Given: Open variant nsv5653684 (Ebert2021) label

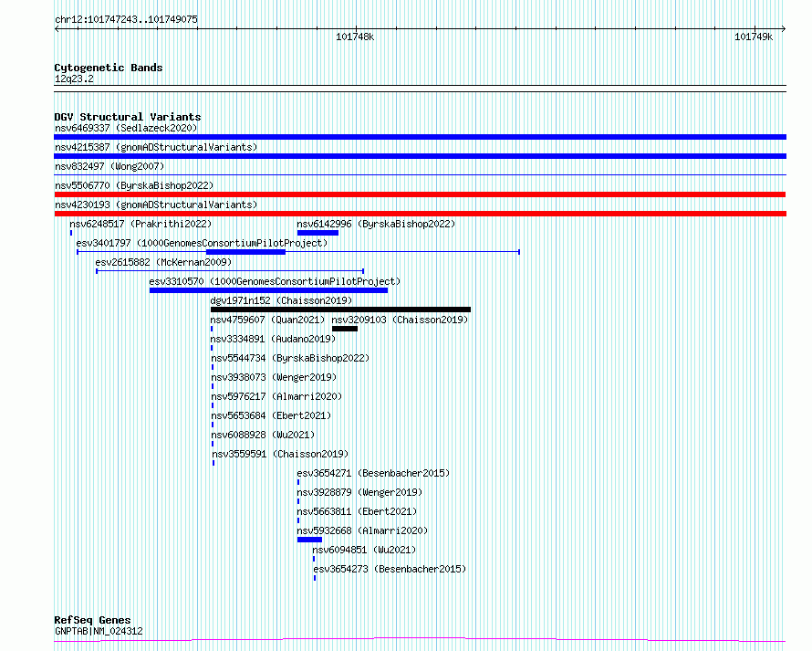Looking at the screenshot, I should point(271,415).
